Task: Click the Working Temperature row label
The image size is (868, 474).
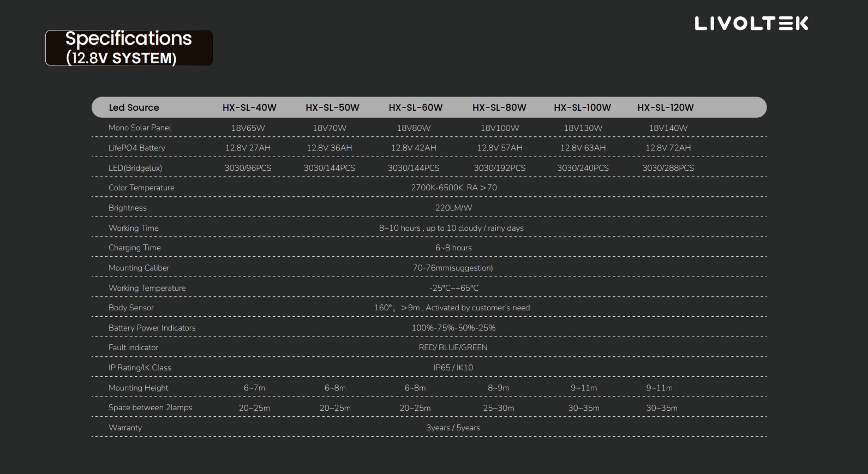Action: pos(147,288)
